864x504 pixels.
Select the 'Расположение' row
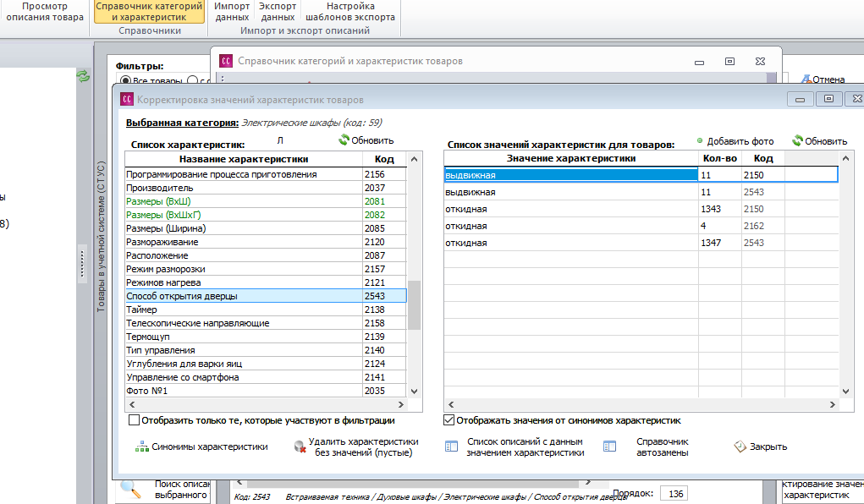[x=266, y=255]
